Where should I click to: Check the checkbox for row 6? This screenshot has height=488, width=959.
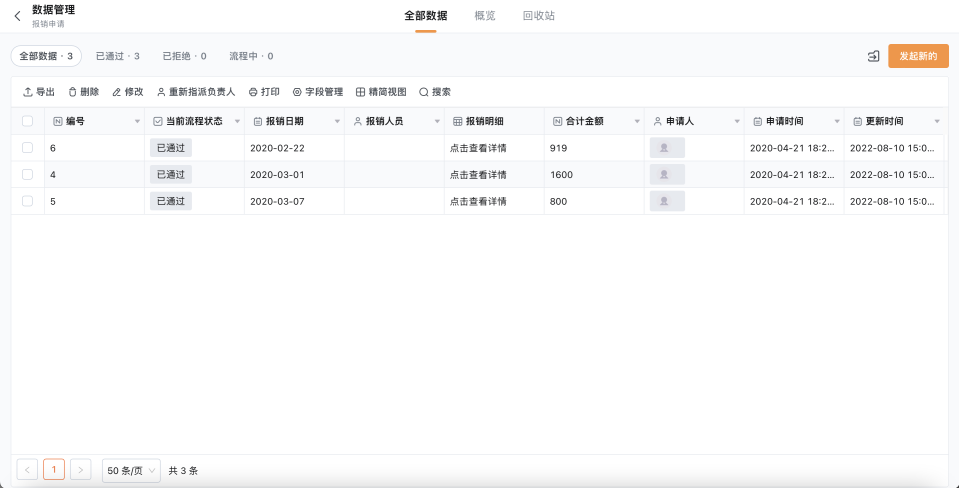28,147
